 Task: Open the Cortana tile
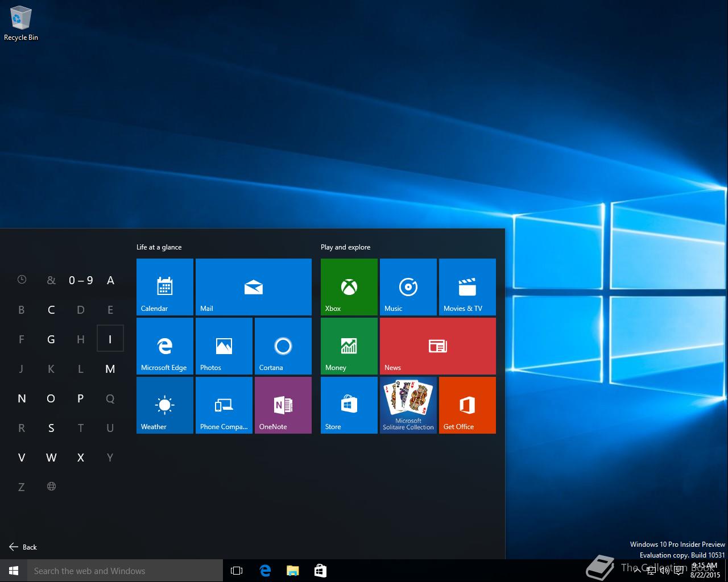point(283,346)
